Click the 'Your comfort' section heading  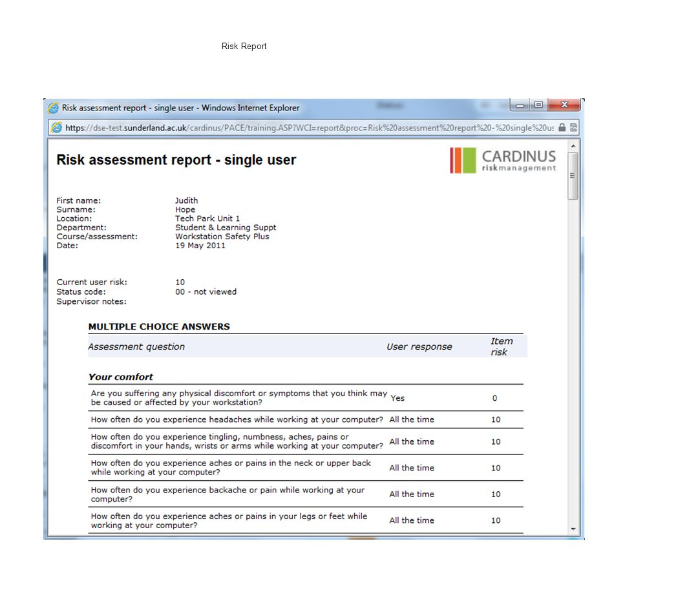[120, 377]
